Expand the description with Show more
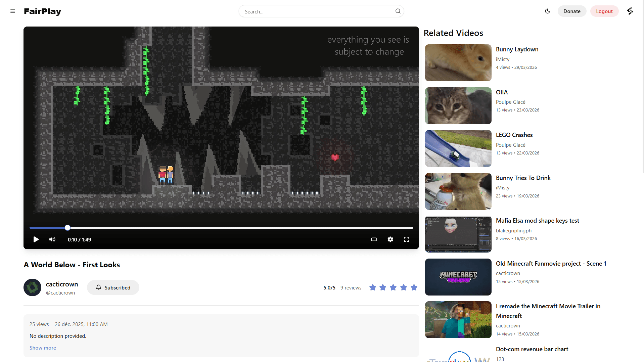Screen dimensions: 644x362 tap(43, 348)
